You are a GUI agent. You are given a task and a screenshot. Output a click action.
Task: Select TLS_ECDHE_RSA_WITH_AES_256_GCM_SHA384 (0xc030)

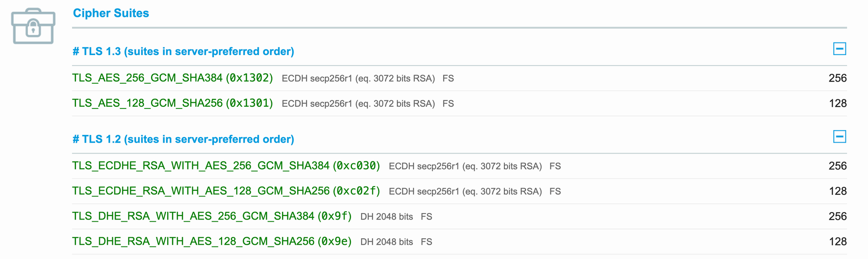pyautogui.click(x=226, y=166)
